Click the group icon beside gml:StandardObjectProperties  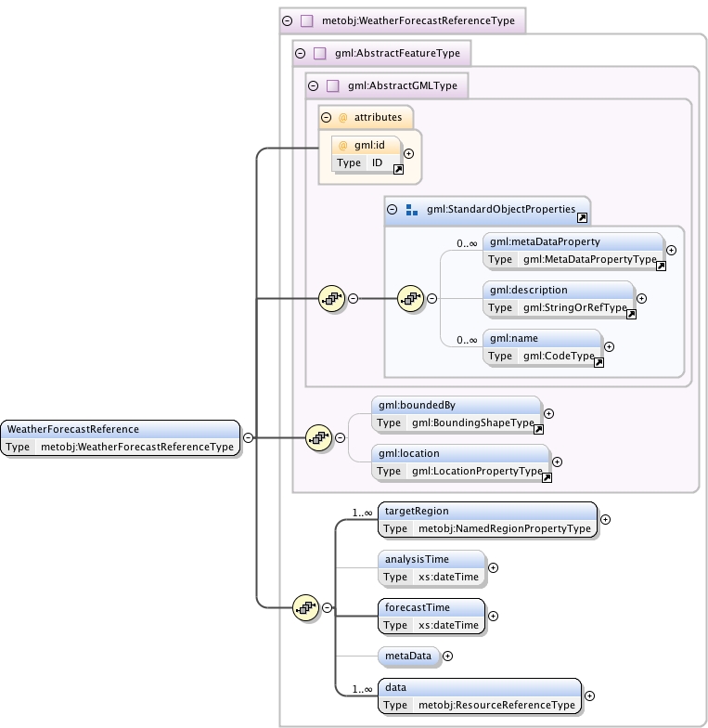tap(412, 210)
